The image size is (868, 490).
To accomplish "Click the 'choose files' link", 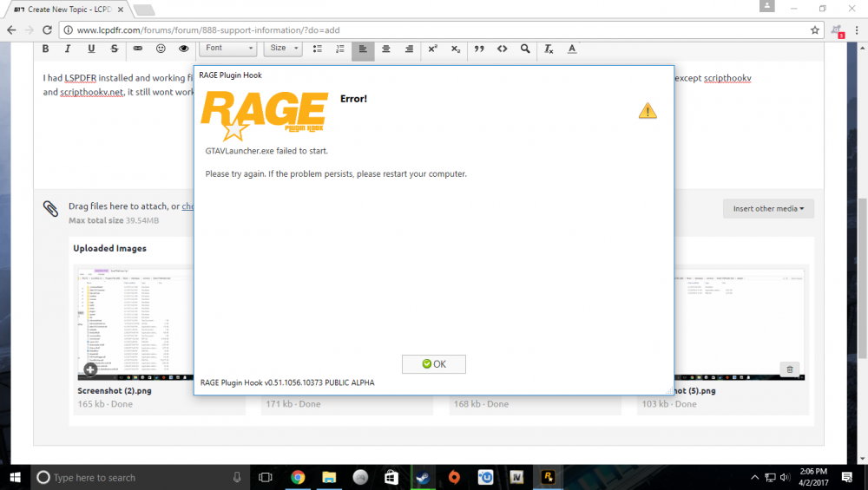I will 187,206.
